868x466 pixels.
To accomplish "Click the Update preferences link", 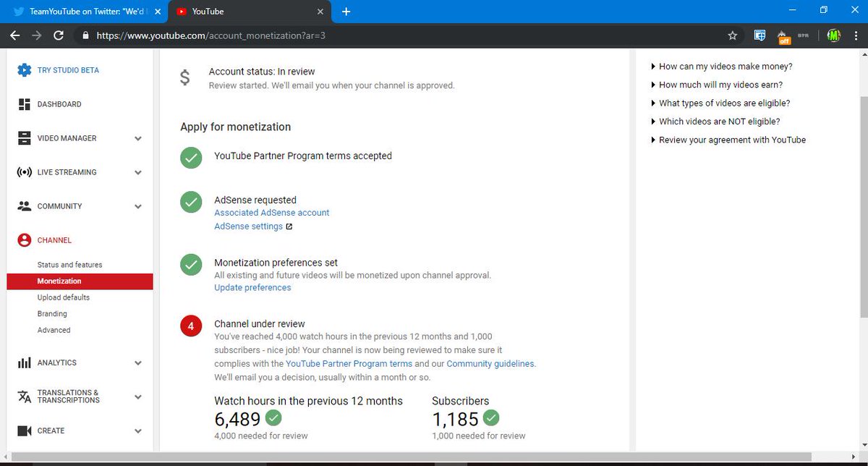I will point(252,287).
